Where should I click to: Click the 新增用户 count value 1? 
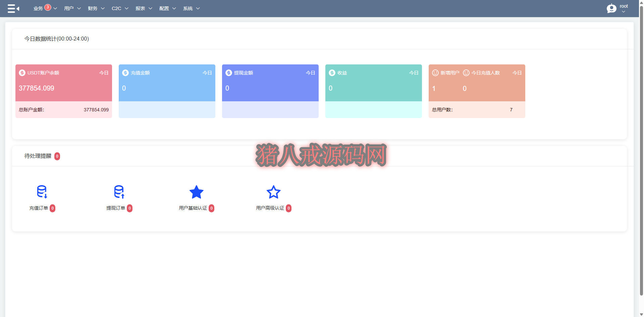click(x=434, y=89)
